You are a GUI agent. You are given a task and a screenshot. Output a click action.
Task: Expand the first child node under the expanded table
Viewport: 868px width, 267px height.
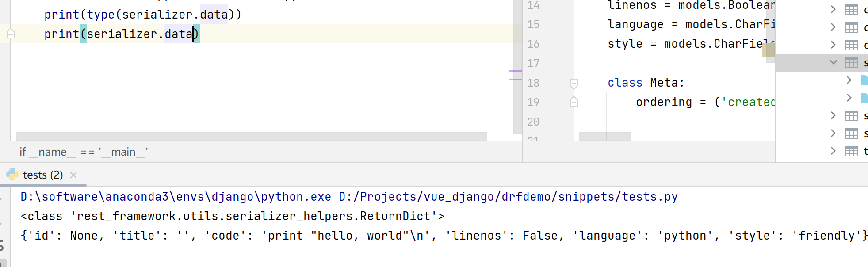[x=849, y=80]
